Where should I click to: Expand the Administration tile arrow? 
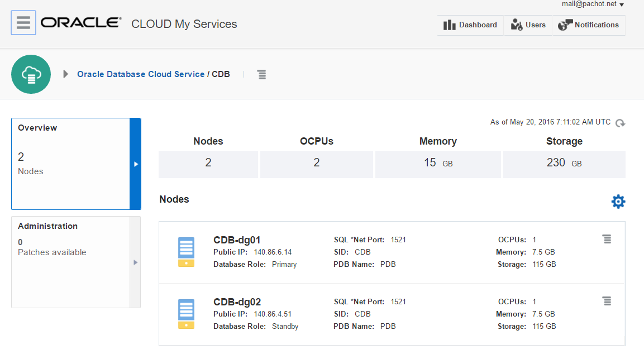point(135,262)
